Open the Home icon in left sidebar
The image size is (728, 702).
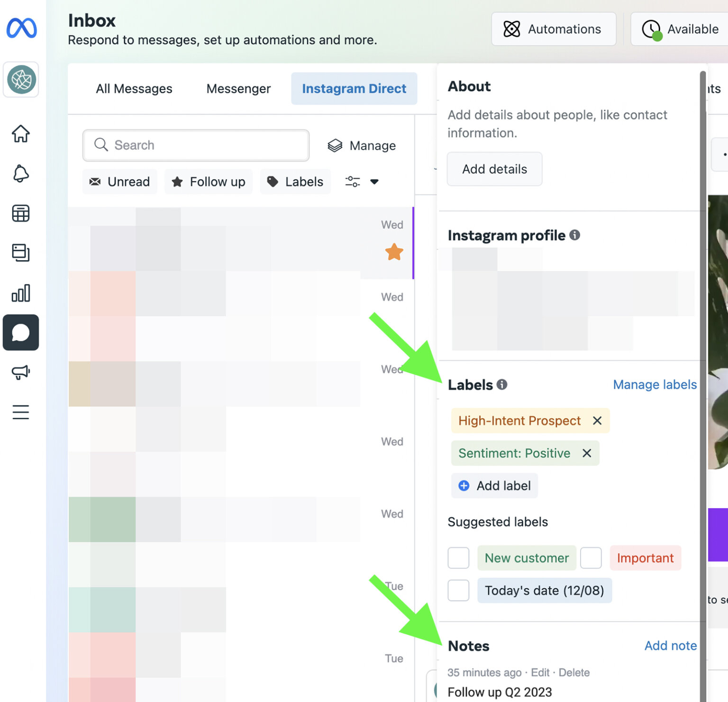pos(20,135)
